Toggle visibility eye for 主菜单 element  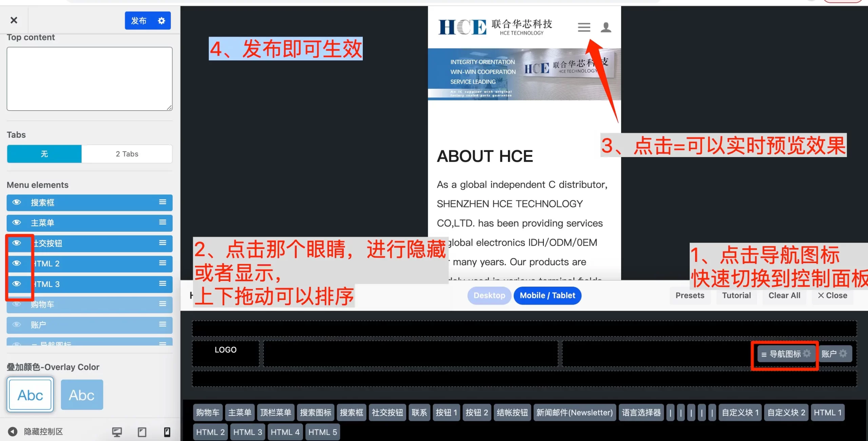click(x=17, y=223)
